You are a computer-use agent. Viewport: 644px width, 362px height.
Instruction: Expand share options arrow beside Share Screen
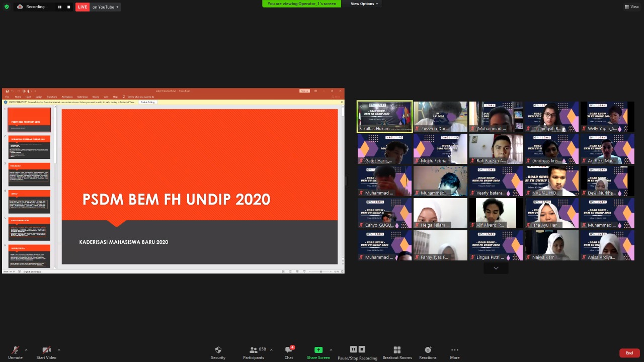click(x=331, y=350)
